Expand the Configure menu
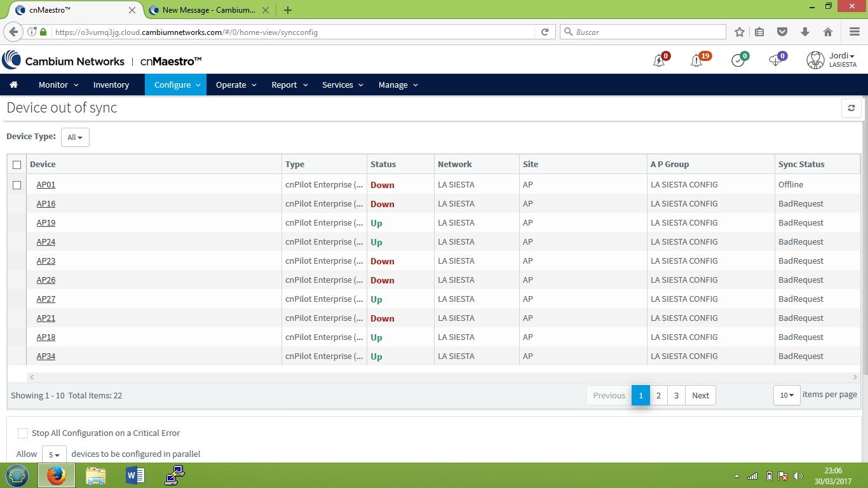868x488 pixels. click(175, 85)
